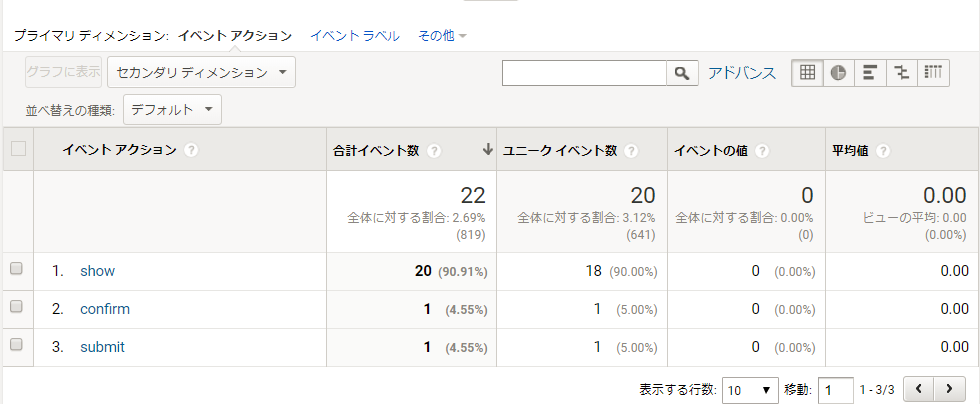Toggle the select-all header checkbox
This screenshot has height=404, width=980.
[19, 149]
